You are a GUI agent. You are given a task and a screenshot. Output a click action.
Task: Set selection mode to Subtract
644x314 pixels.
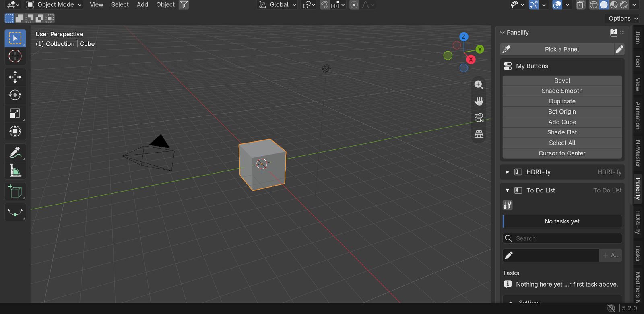coord(29,18)
